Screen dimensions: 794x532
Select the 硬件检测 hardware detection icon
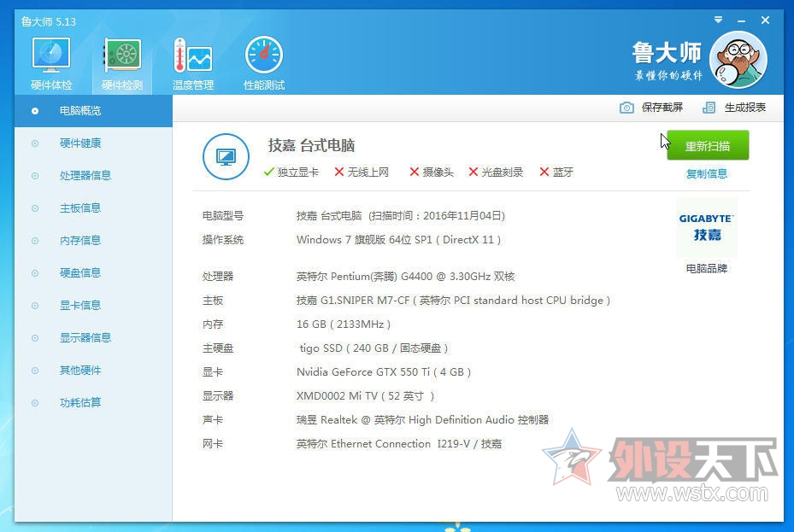pyautogui.click(x=122, y=64)
